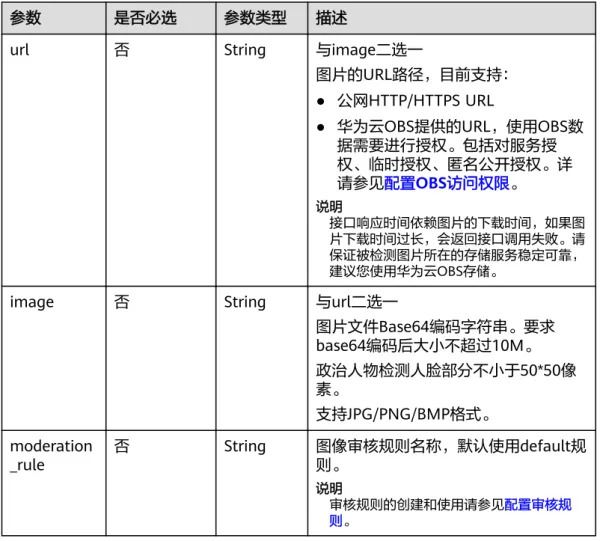The width and height of the screenshot is (600, 541).
Task: Click the 说明 label in the url row
Action: (329, 207)
